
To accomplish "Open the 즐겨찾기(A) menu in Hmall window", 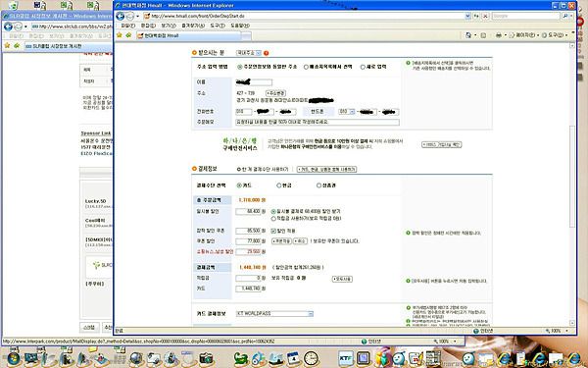I will pyautogui.click(x=193, y=26).
